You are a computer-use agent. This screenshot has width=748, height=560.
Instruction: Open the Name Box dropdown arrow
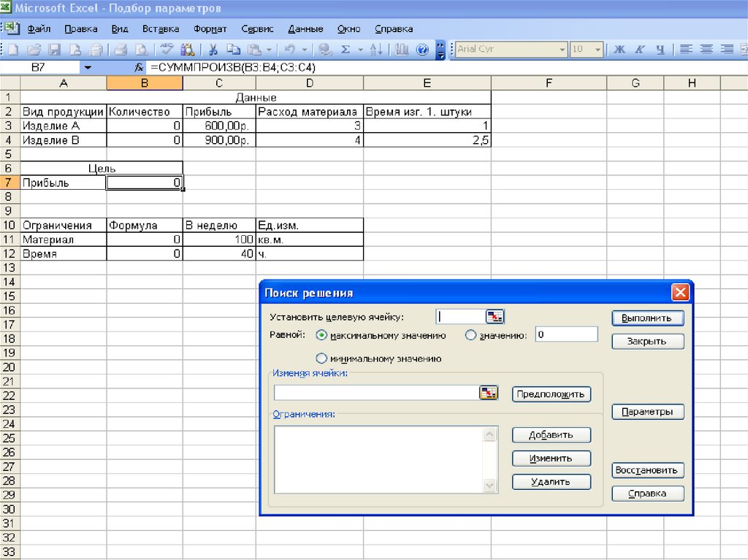[x=88, y=67]
